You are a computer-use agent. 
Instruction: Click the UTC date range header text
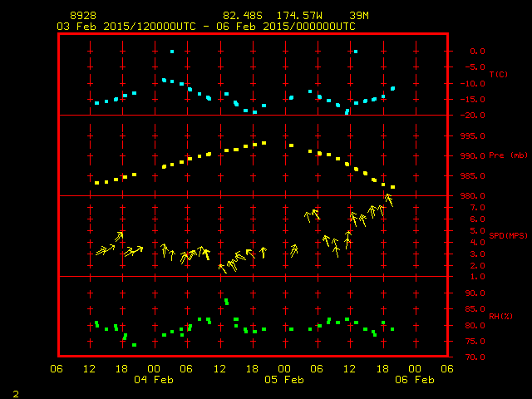pos(205,27)
